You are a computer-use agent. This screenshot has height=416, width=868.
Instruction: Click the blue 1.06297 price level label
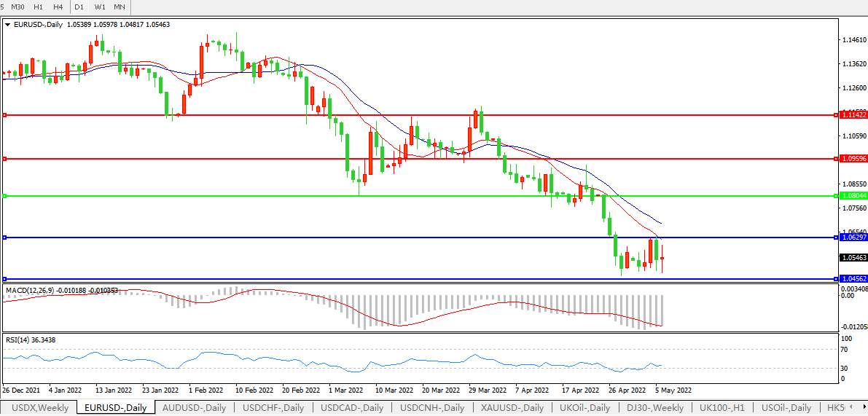[x=853, y=238]
